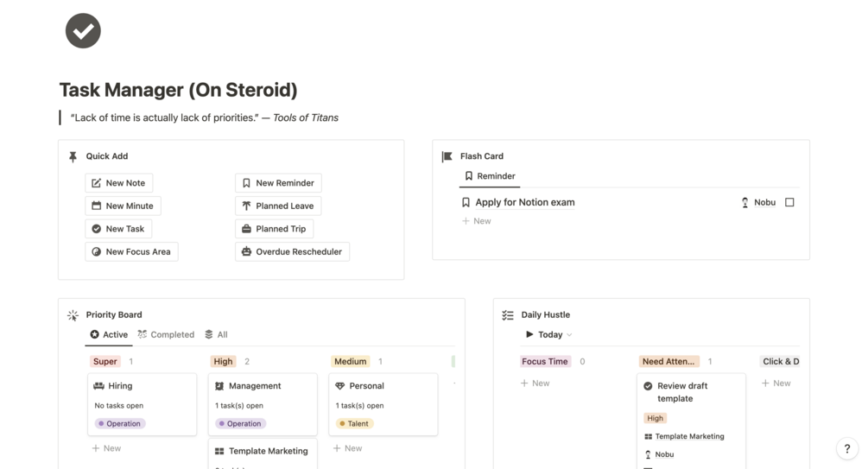Switch to the Completed tab
The height and width of the screenshot is (469, 868).
point(166,334)
